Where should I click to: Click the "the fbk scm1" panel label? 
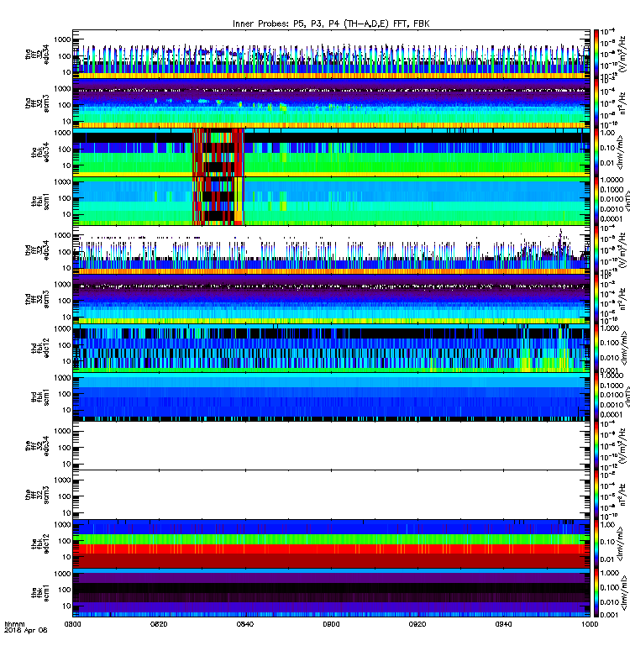pyautogui.click(x=40, y=593)
